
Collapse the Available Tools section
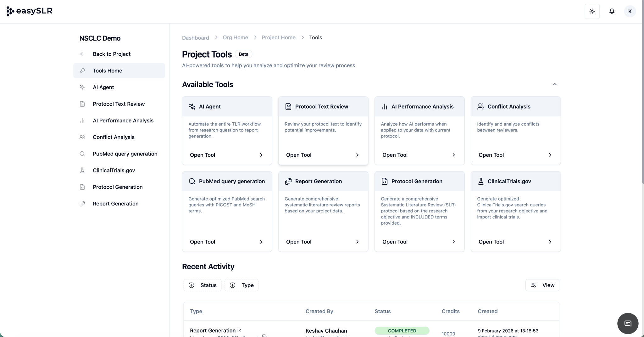pos(555,84)
